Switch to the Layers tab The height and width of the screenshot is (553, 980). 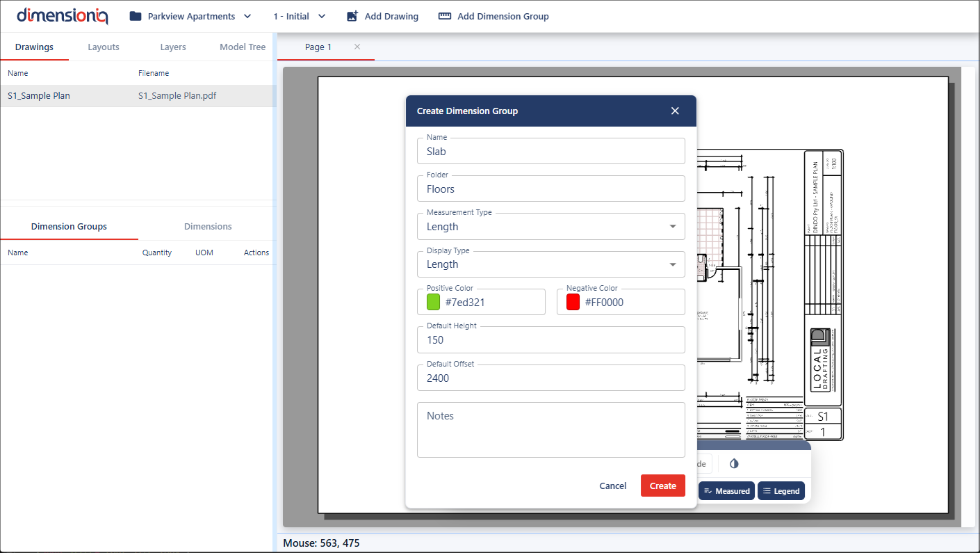click(x=173, y=47)
